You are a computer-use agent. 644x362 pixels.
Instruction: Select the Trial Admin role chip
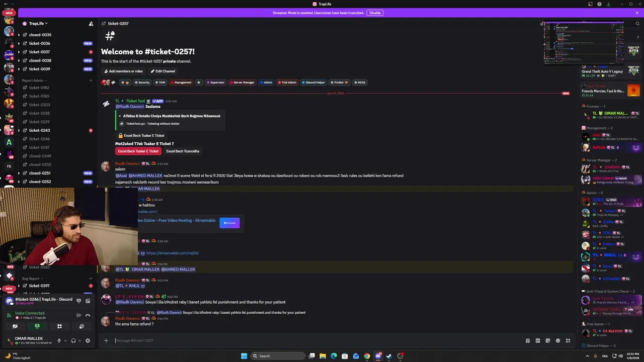(287, 82)
